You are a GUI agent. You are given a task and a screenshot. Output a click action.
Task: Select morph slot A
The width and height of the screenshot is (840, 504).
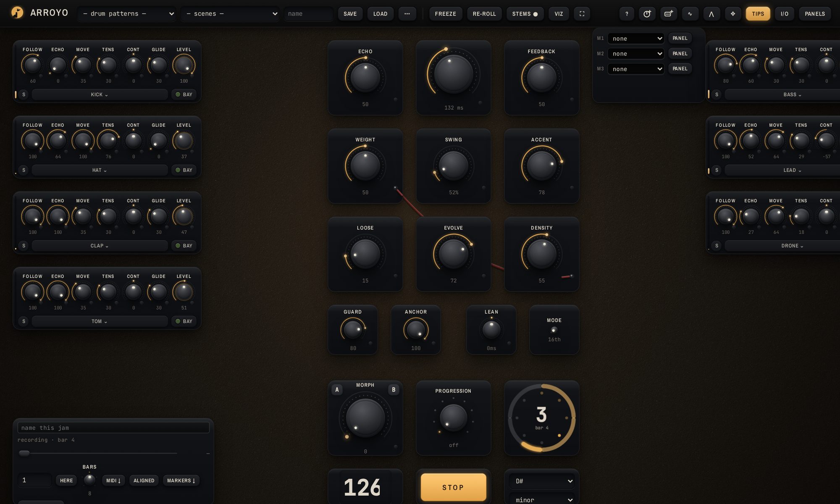pyautogui.click(x=337, y=390)
